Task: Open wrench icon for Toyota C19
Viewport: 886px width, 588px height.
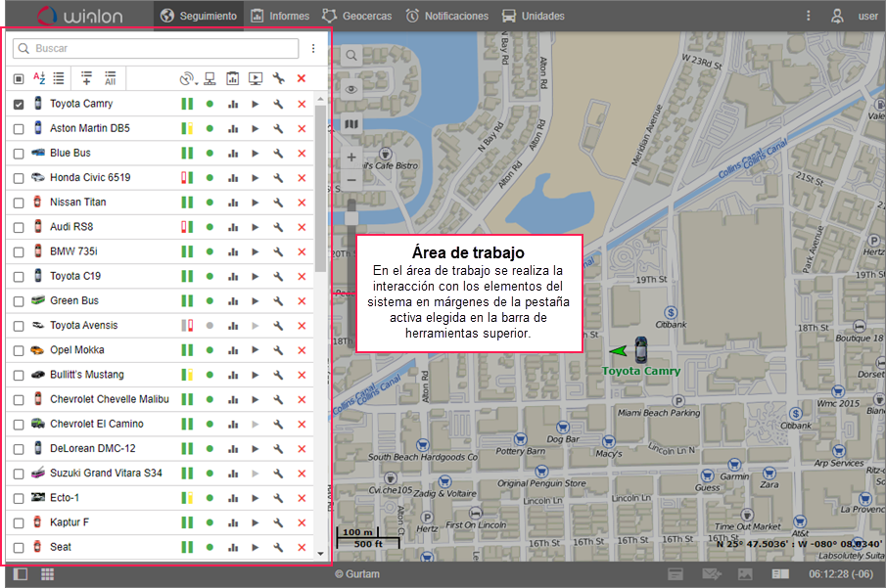Action: point(278,276)
